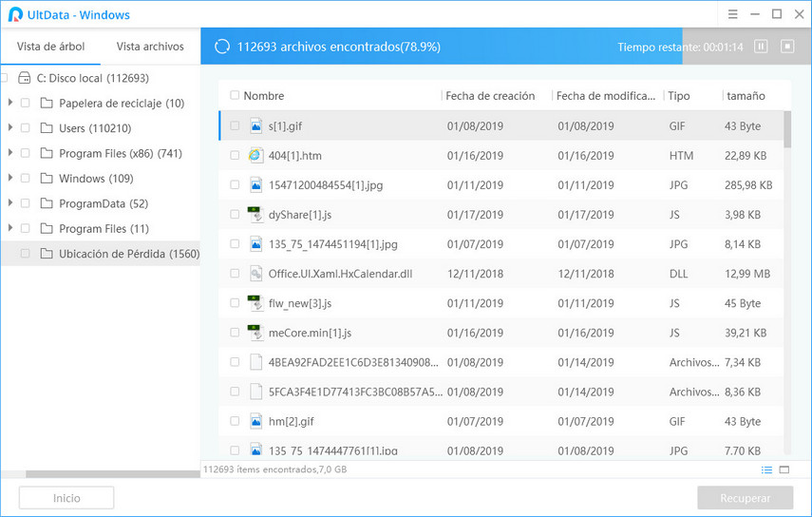Image resolution: width=812 pixels, height=517 pixels.
Task: Click the 135_75_1474451194[1].jpg image icon
Action: [x=255, y=244]
